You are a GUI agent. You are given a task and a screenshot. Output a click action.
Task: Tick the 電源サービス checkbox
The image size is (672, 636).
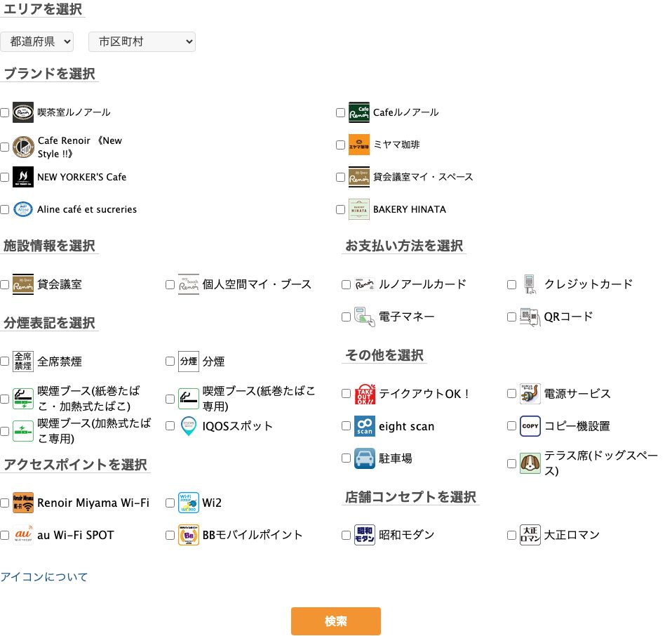[511, 394]
